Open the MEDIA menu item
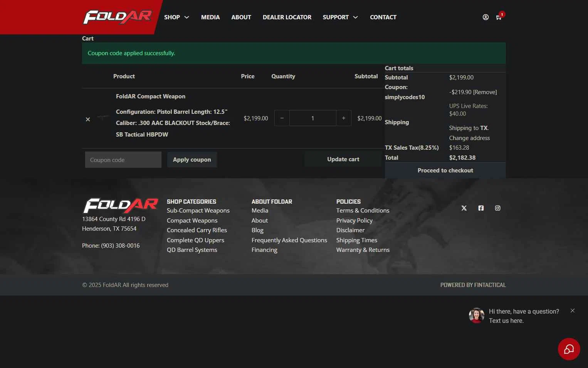588x368 pixels. (210, 17)
